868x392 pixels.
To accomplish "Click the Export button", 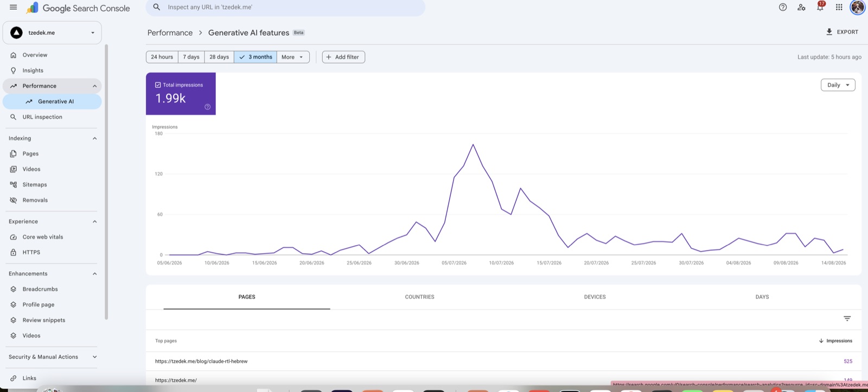I will [842, 32].
